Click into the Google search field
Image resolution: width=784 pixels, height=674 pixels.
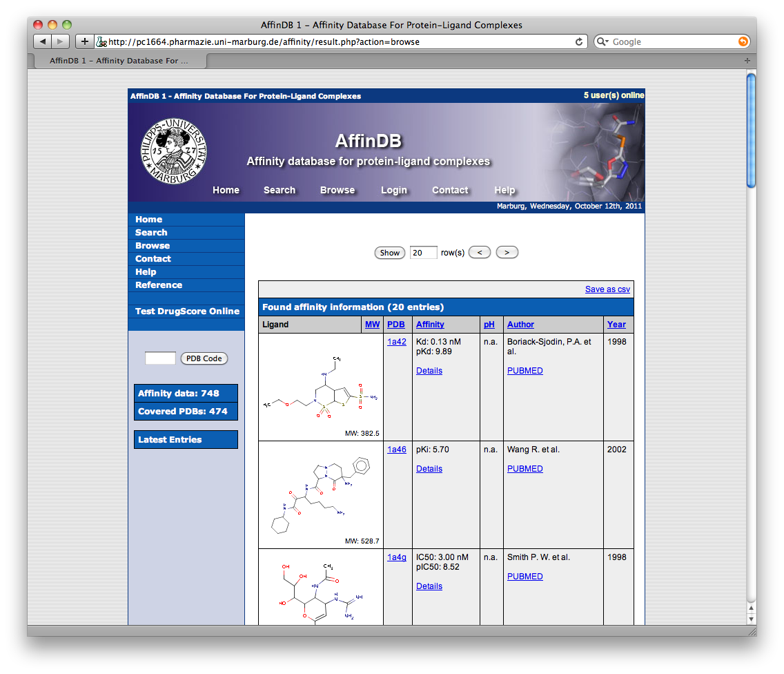tap(673, 41)
